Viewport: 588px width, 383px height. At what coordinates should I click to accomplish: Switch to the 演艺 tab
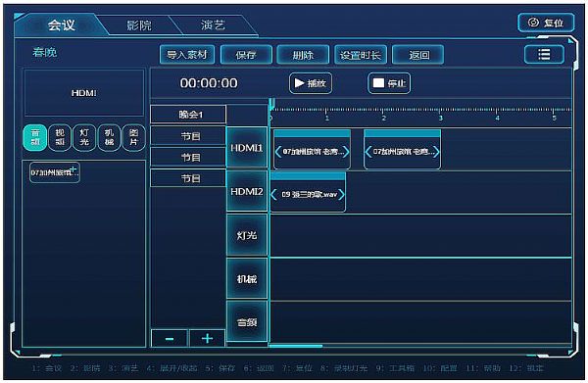213,25
